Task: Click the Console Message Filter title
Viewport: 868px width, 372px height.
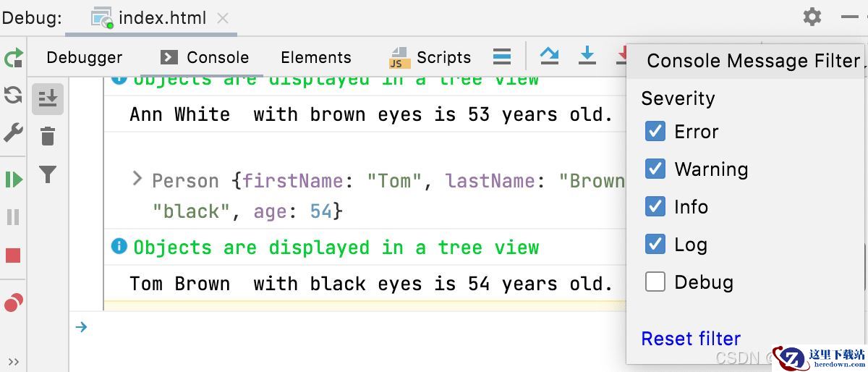Action: (754, 61)
